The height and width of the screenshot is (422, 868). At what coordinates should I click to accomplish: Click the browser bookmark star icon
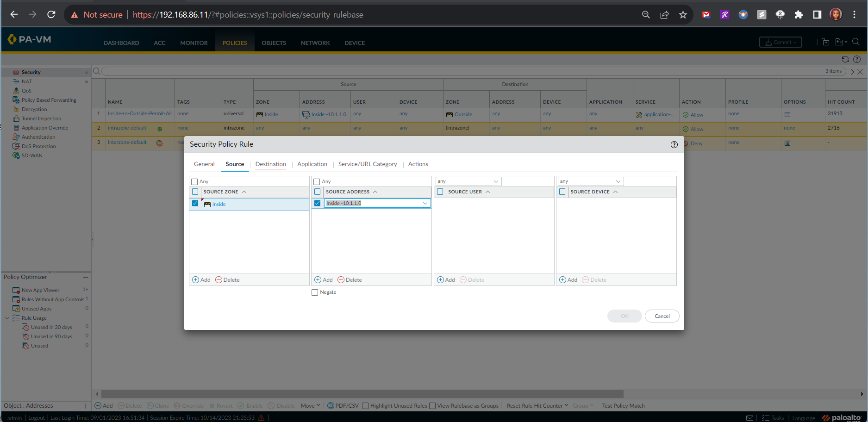(x=683, y=15)
